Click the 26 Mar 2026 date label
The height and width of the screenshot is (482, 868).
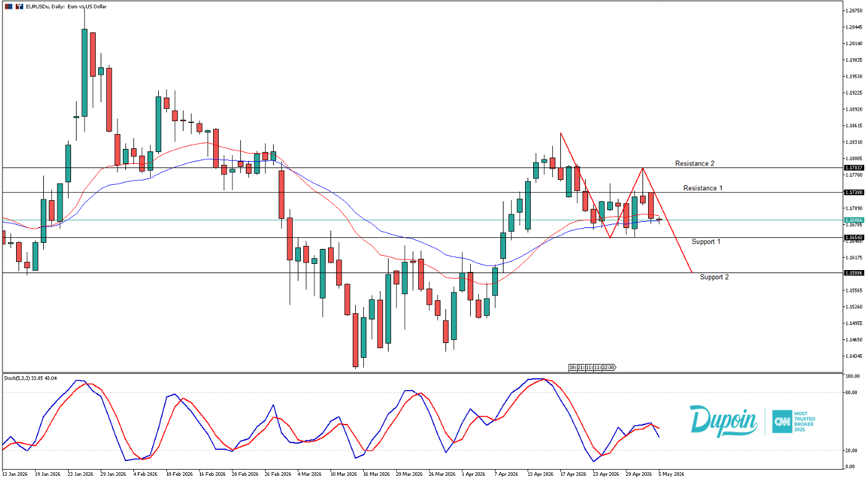click(x=442, y=474)
